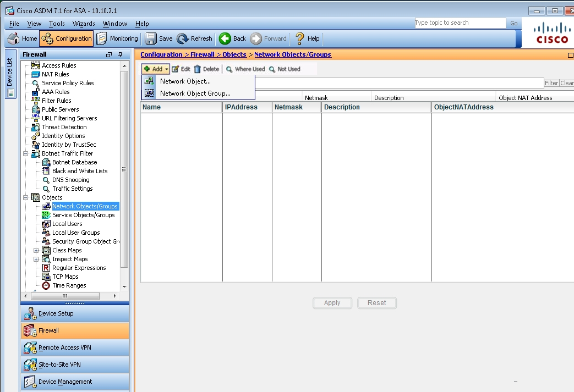574x392 pixels.
Task: Click the Save floppy-disk icon
Action: (x=150, y=38)
